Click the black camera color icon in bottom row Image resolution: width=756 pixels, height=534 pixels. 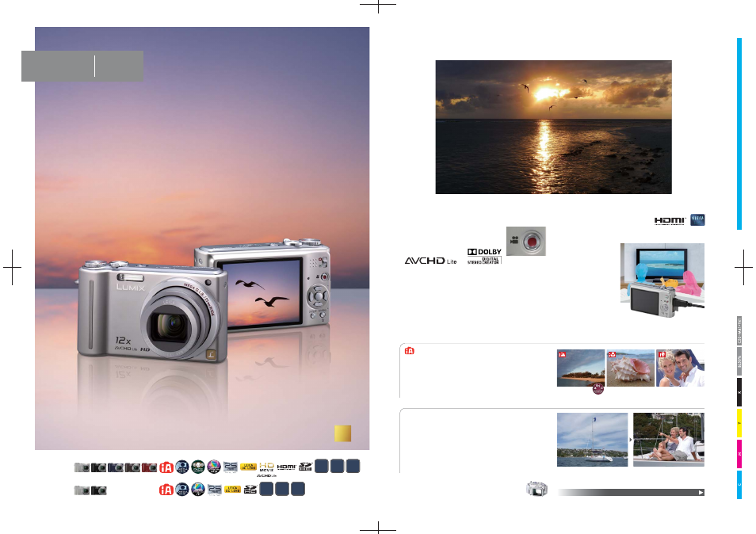click(99, 490)
